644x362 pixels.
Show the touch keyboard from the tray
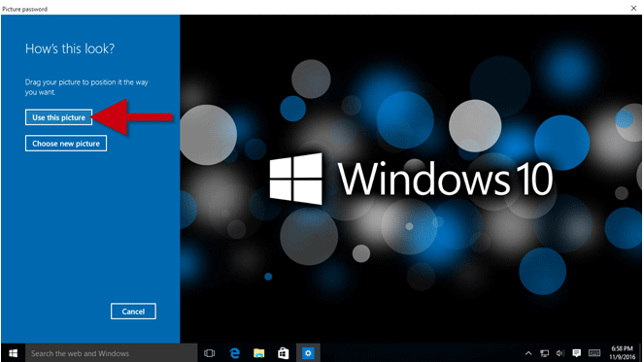pyautogui.click(x=594, y=353)
